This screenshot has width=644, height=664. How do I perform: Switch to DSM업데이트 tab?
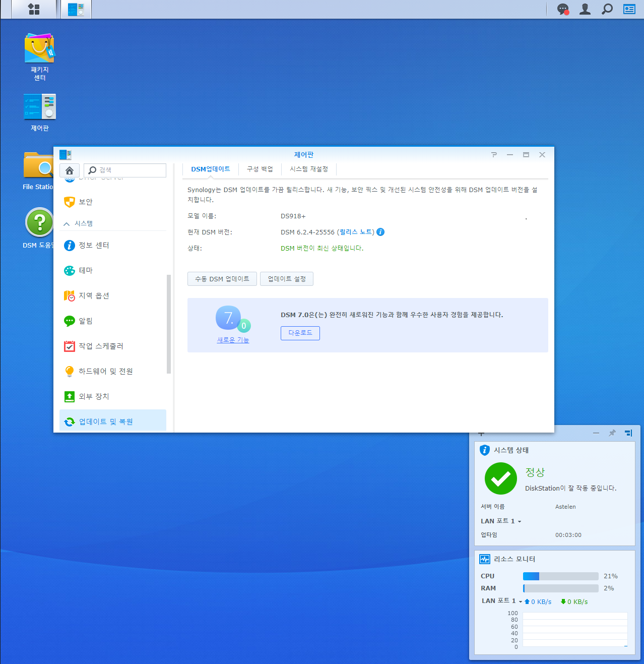click(x=211, y=169)
